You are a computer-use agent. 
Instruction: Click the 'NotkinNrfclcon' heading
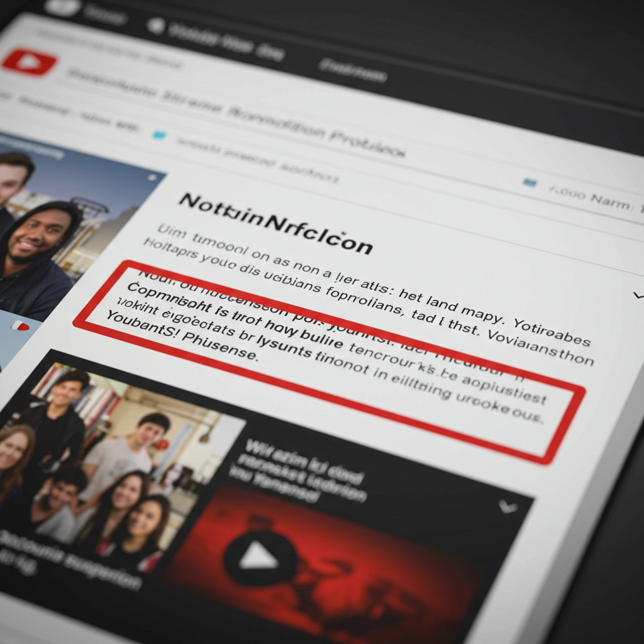point(275,225)
